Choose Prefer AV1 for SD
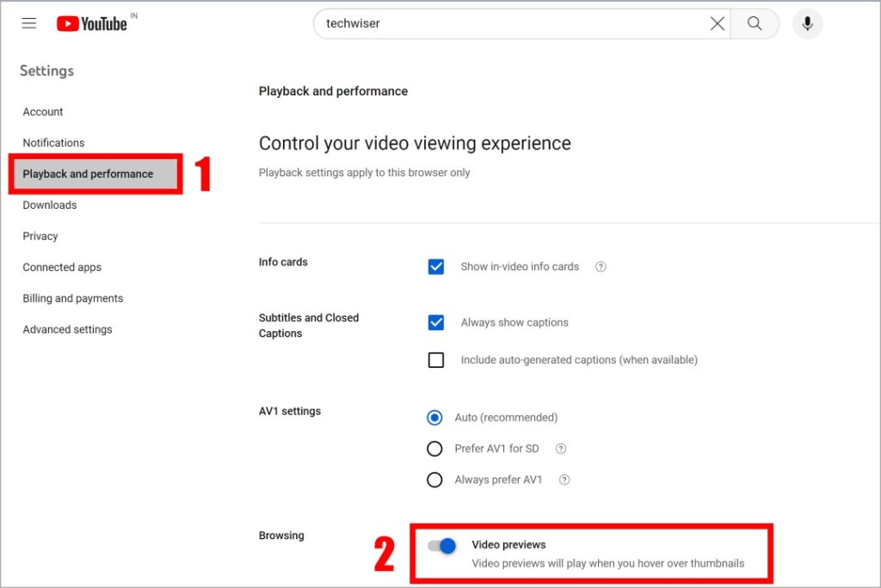The image size is (881, 588). [434, 449]
